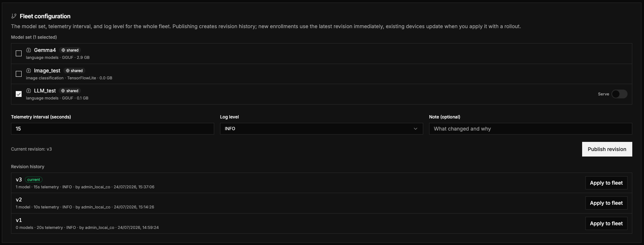
Task: Click the branch icon beside Fleet configuration
Action: (14, 16)
